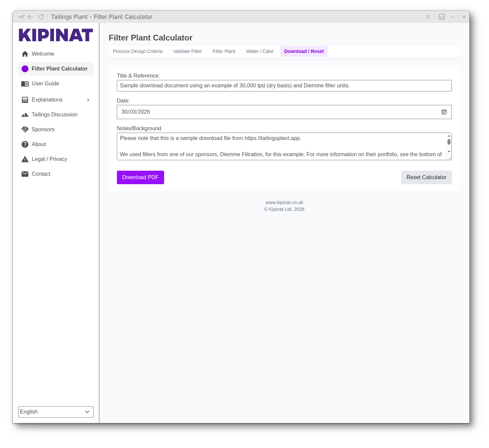
Task: Click the Welcome home icon
Action: tap(25, 54)
